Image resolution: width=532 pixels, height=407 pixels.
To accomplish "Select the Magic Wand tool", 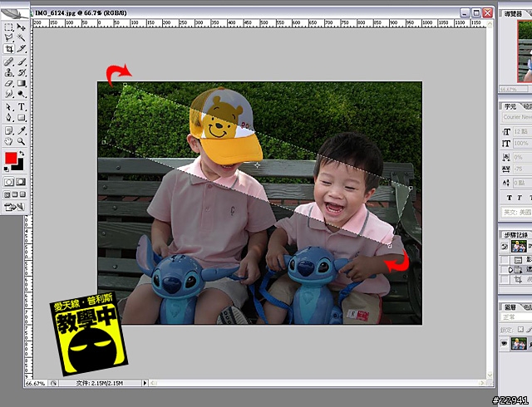I will [21, 37].
